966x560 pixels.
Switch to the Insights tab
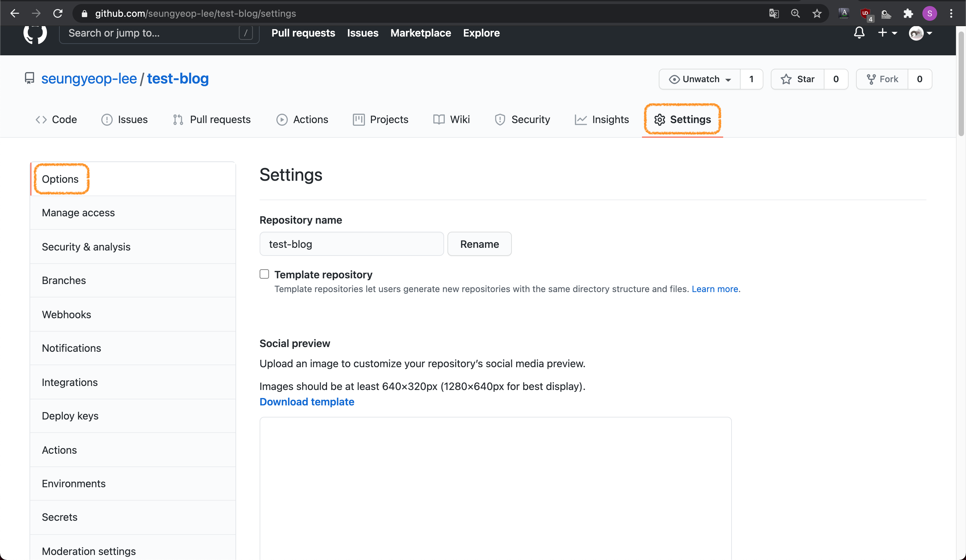(x=602, y=120)
